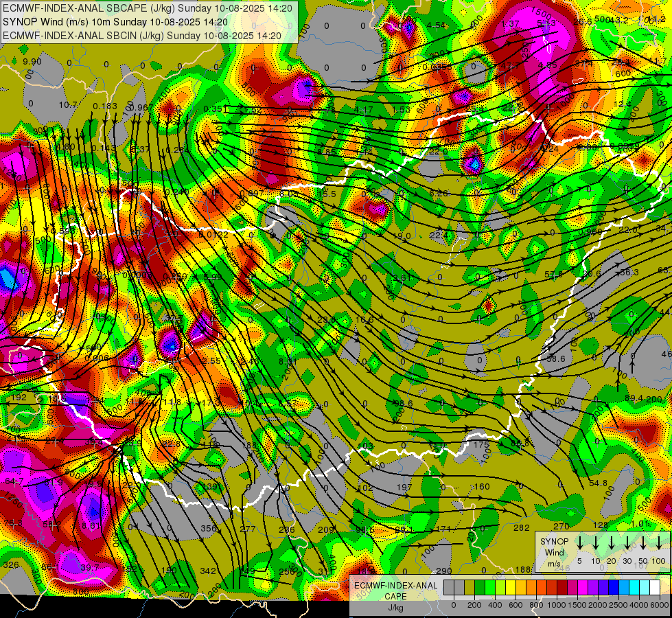
Task: Pick the white swatch at the colorbar end
Action: (x=654, y=588)
